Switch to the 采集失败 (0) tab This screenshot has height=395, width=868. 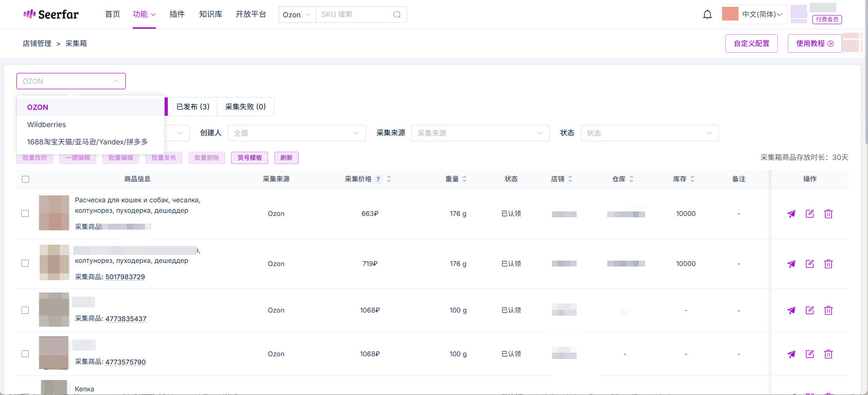point(246,107)
